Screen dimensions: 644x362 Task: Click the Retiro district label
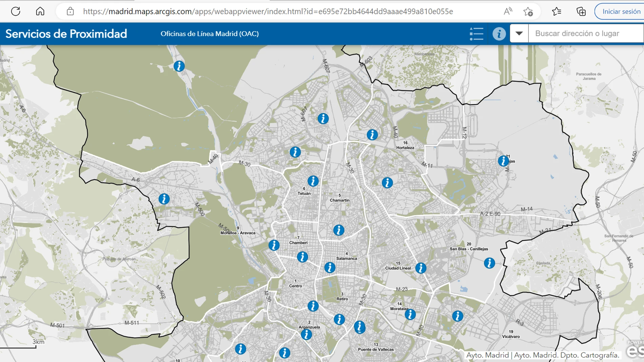(x=342, y=299)
